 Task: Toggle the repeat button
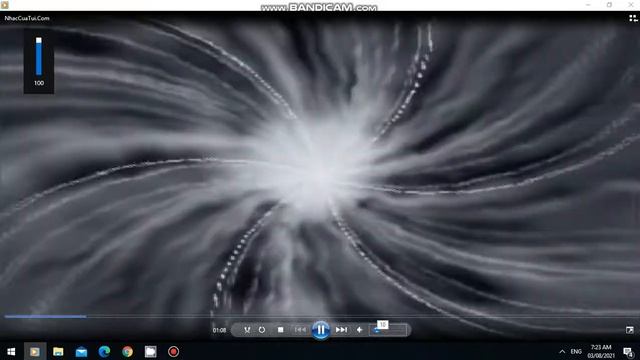pos(262,330)
